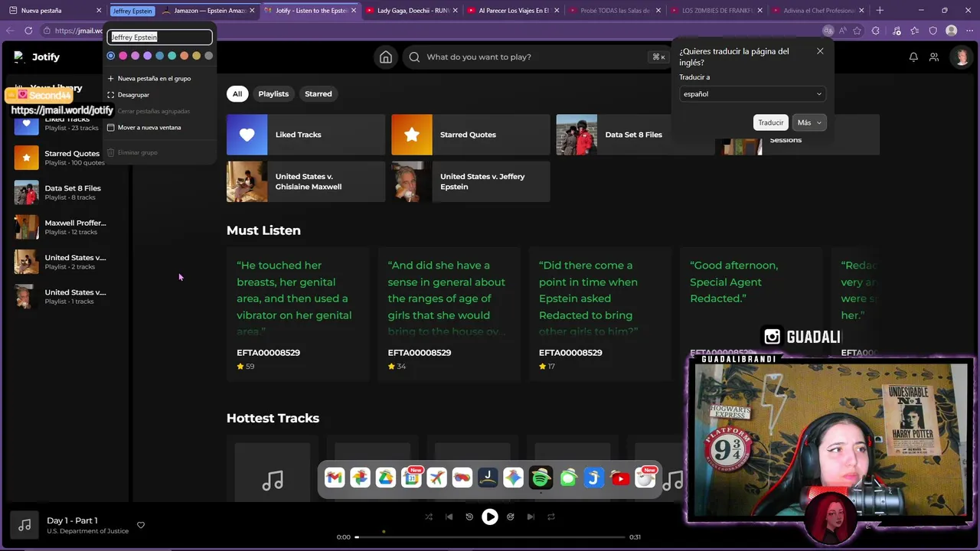Rewind 15 seconds button

pyautogui.click(x=469, y=517)
